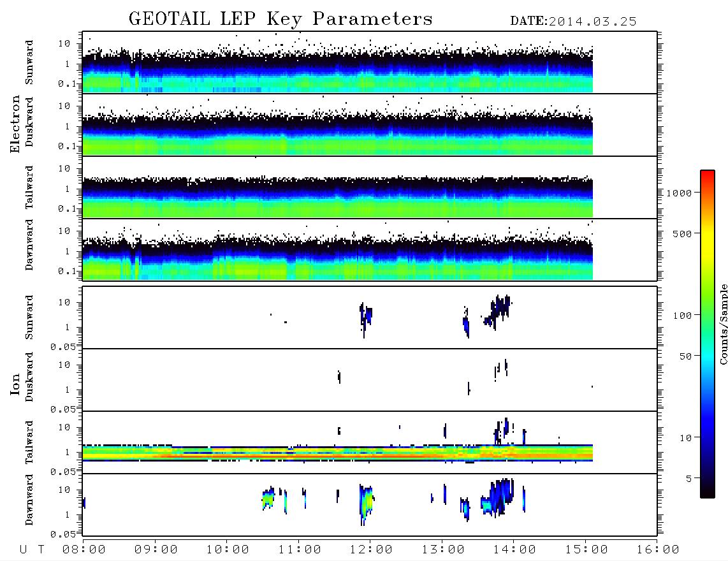Image resolution: width=728 pixels, height=561 pixels.
Task: Click the '13:00' time tick label
Action: coord(443,550)
